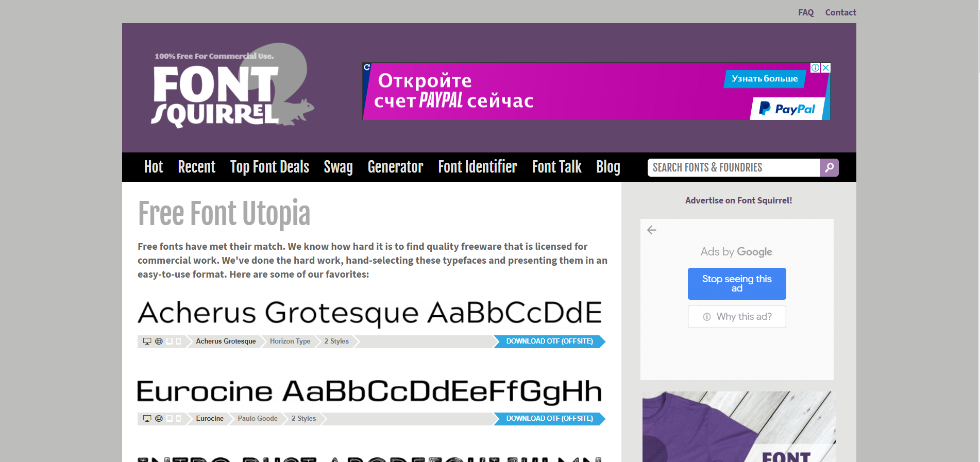The image size is (980, 462).
Task: Open the Webfont Generator page
Action: pyautogui.click(x=395, y=167)
